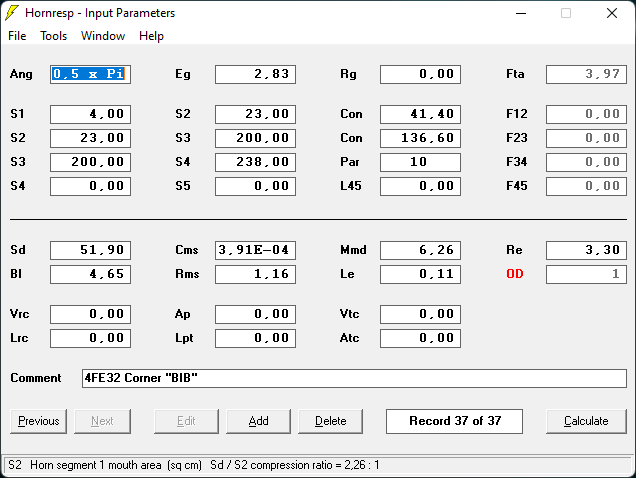Click the S4 field showing 238,00
The width and height of the screenshot is (636, 478).
[x=256, y=162]
